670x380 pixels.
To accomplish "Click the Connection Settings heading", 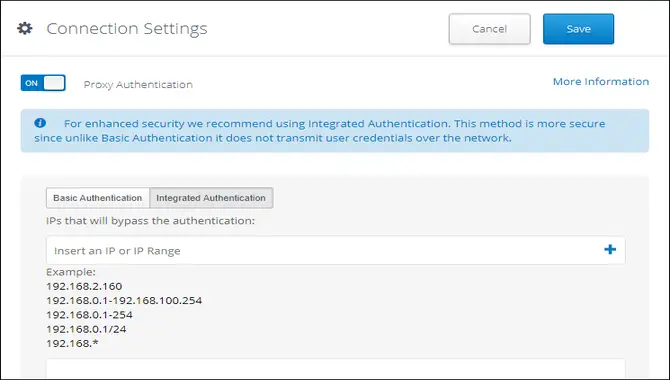I will [127, 29].
